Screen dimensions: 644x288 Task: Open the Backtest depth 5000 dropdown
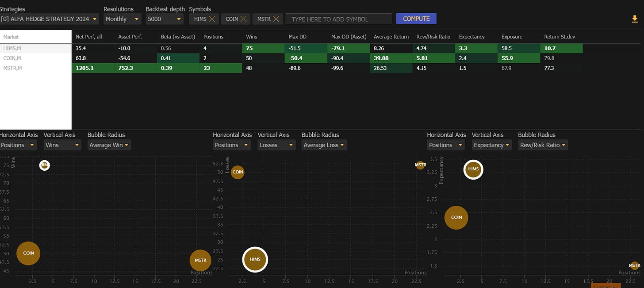pos(165,19)
